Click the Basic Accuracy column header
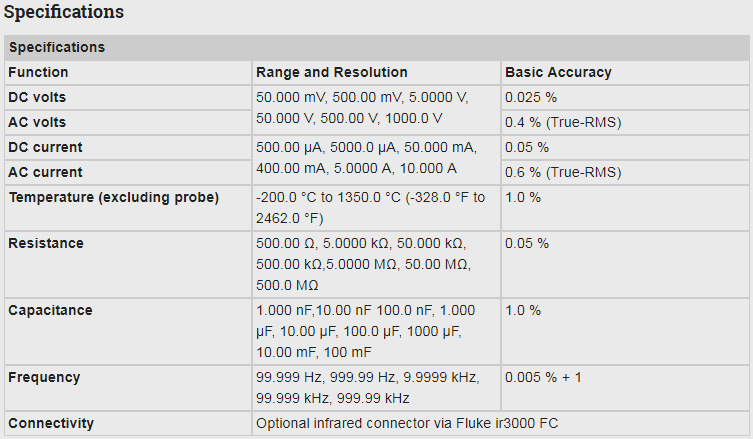Viewport: 753px width, 439px height. coord(558,72)
